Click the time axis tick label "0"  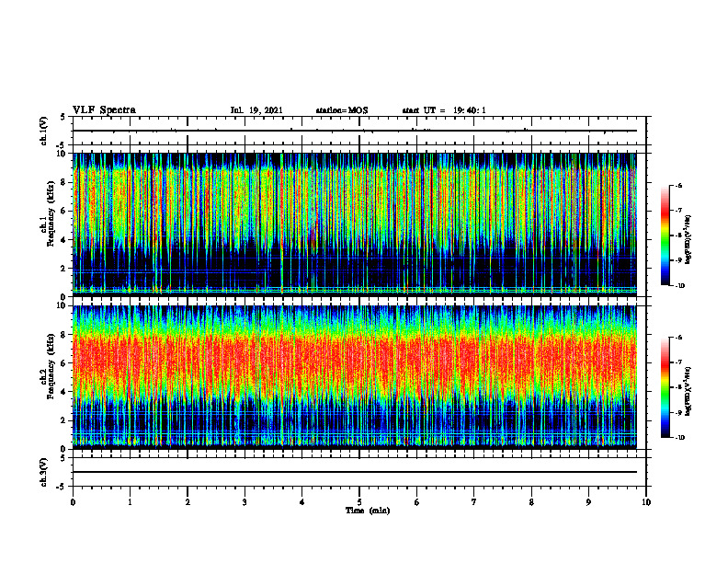(x=73, y=502)
